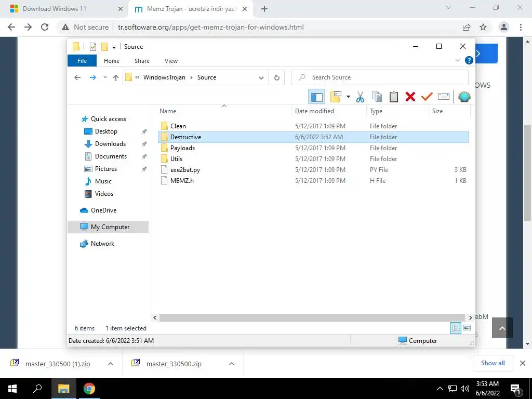Screen dimensions: 532x399
Task: Click quick access toolbar customize dropdown arrow
Action: pyautogui.click(x=114, y=47)
